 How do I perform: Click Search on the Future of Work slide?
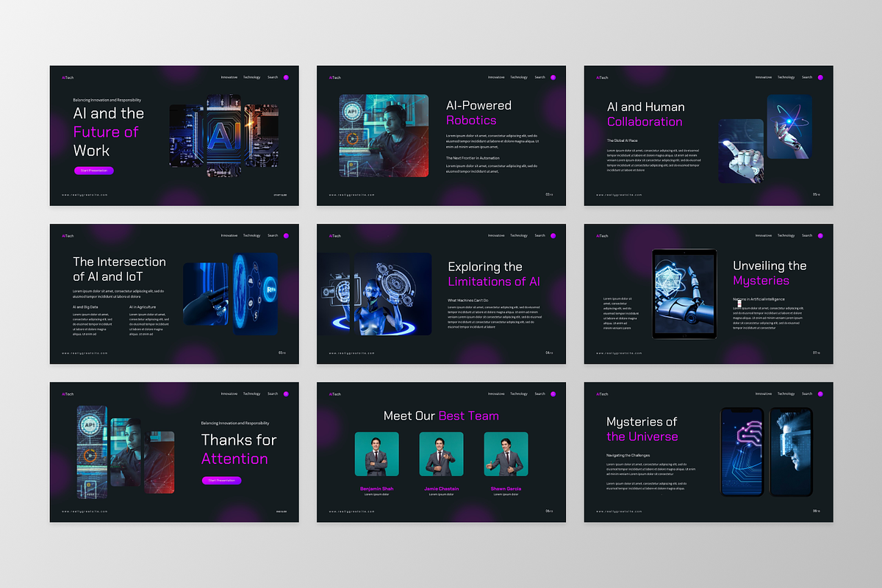273,77
